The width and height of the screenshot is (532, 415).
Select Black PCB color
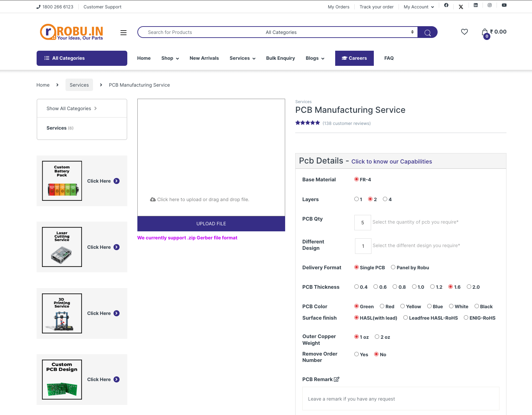[x=477, y=306]
